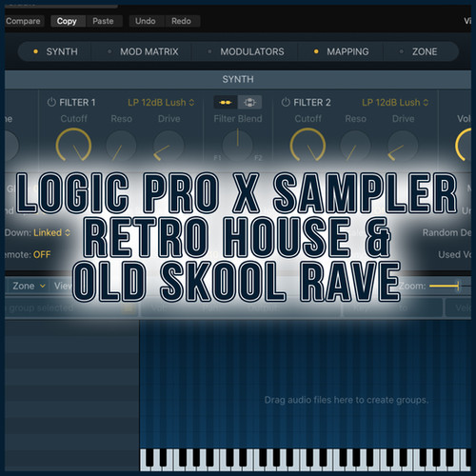Open the MOD MATRIX tab
The image size is (476, 476).
(143, 51)
